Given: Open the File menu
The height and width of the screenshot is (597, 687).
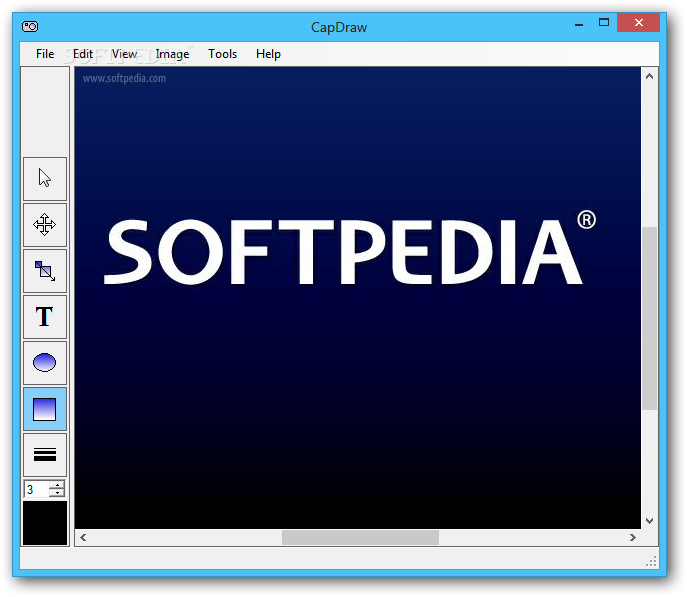Looking at the screenshot, I should tap(45, 54).
